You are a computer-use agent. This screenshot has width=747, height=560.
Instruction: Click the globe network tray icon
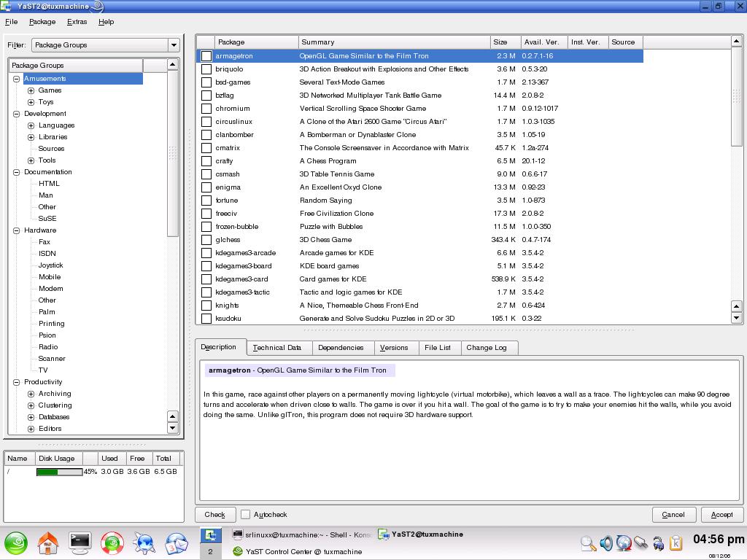tap(624, 542)
